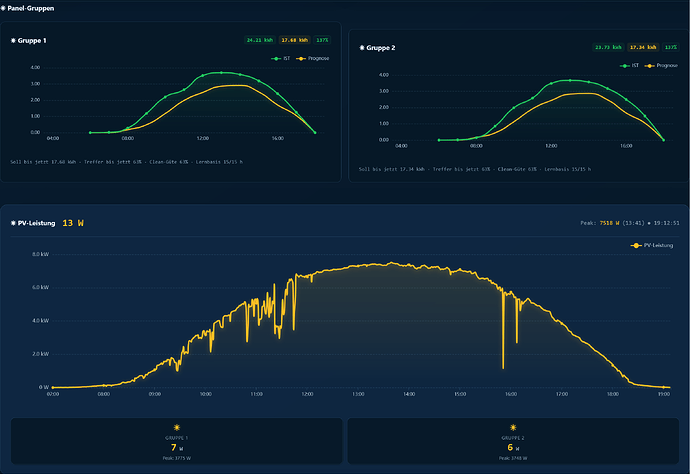Click the sun icon beside Panel-Gruppen heading
690x474 pixels.
point(3,8)
